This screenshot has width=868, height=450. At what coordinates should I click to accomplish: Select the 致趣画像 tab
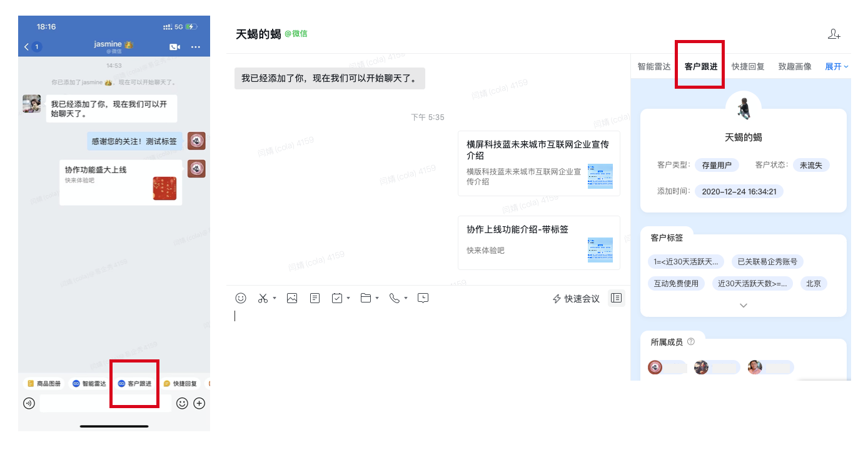point(795,66)
